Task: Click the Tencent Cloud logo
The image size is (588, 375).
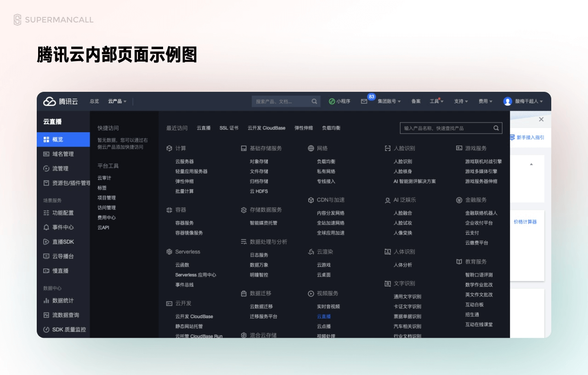Action: (61, 101)
